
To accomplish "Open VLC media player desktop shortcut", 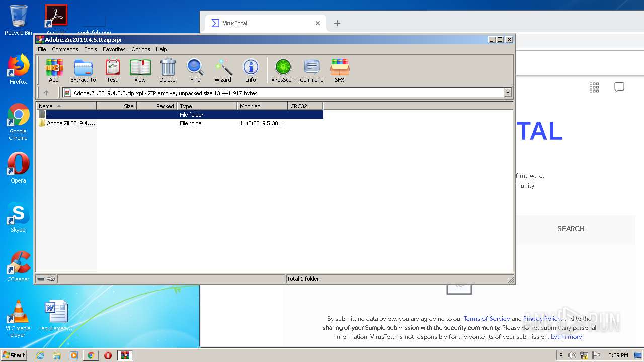I will point(18,319).
